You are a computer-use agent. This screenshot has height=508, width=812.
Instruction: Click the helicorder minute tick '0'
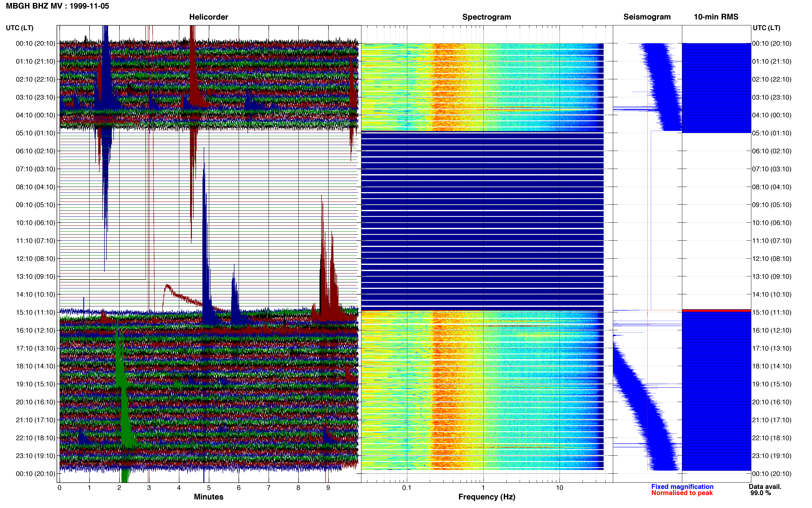tap(59, 487)
